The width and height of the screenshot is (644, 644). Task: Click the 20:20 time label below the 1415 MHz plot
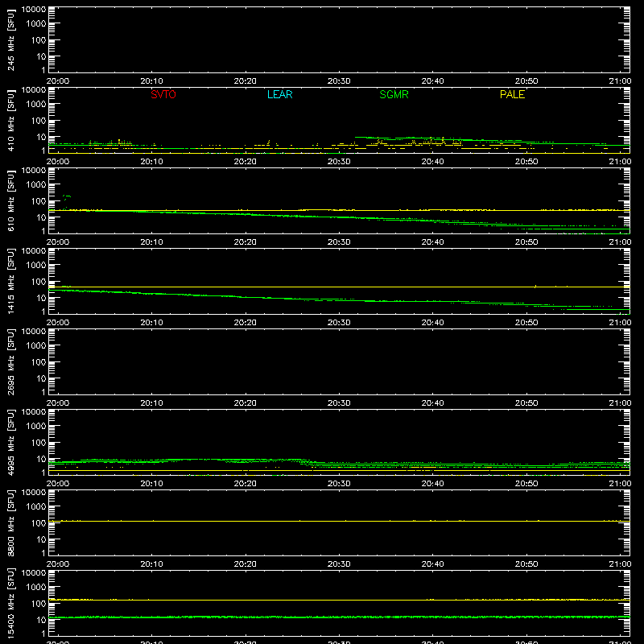coord(246,323)
